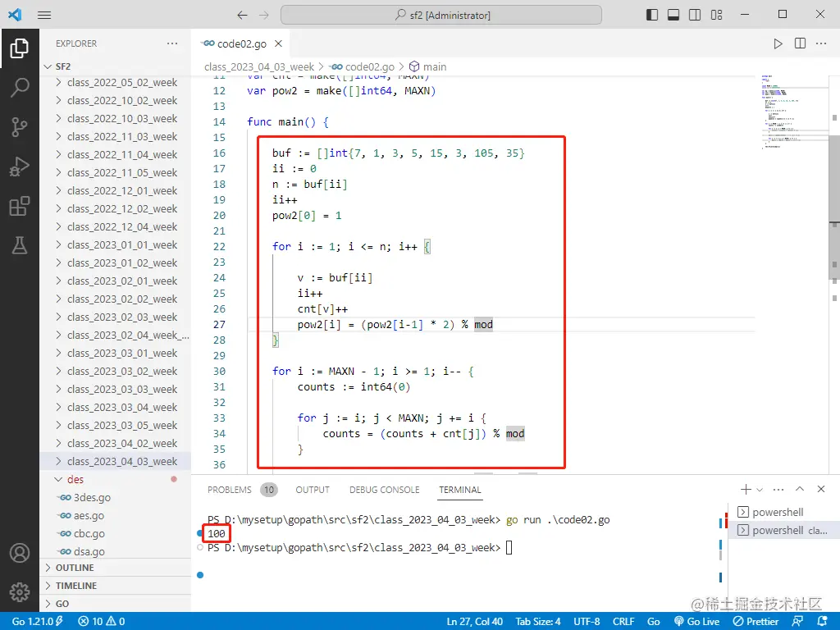Open the Run and Debug view
The width and height of the screenshot is (840, 630).
pos(20,167)
